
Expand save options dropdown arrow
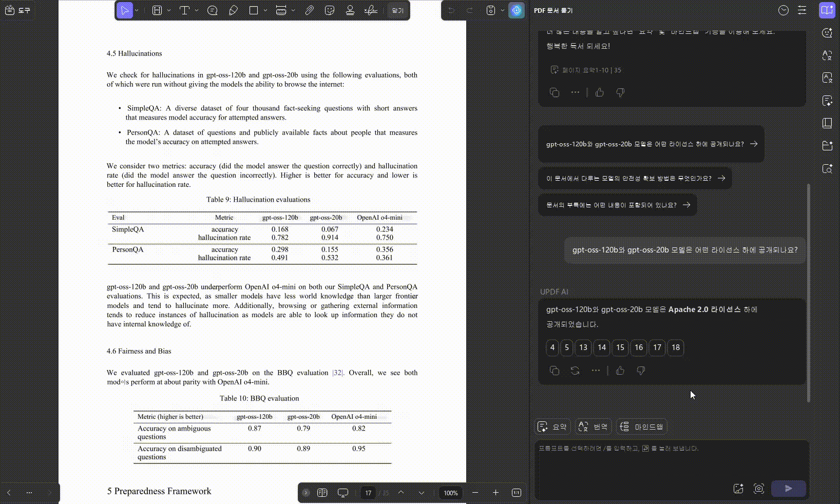click(x=503, y=10)
